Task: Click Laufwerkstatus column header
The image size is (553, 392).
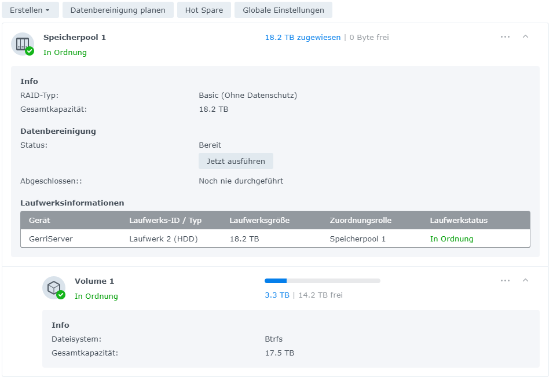Action: coord(459,221)
